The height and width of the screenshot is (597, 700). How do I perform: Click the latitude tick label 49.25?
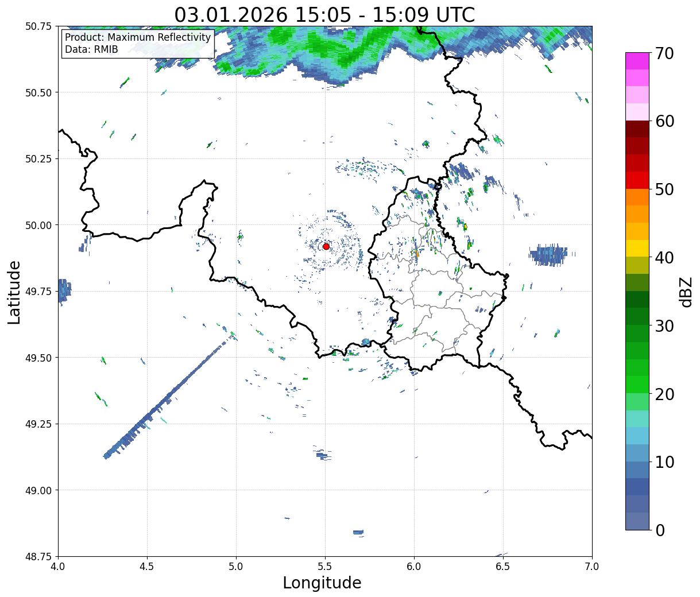tap(38, 424)
